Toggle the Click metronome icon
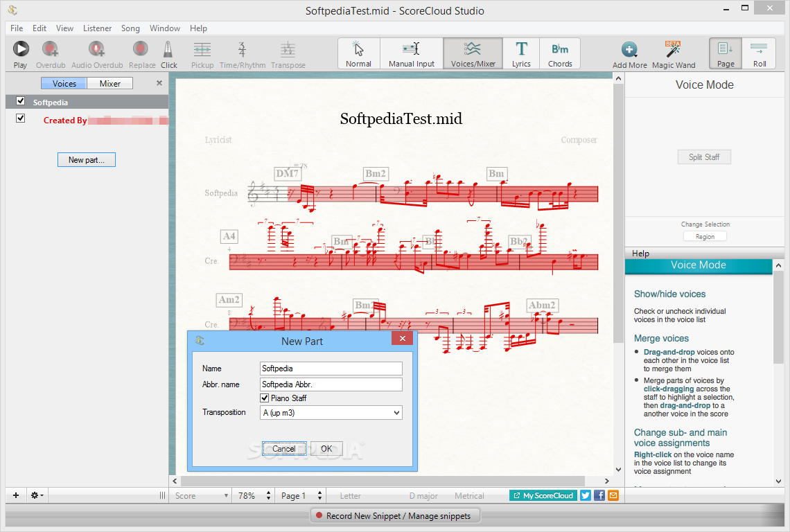This screenshot has height=532, width=790. point(168,49)
